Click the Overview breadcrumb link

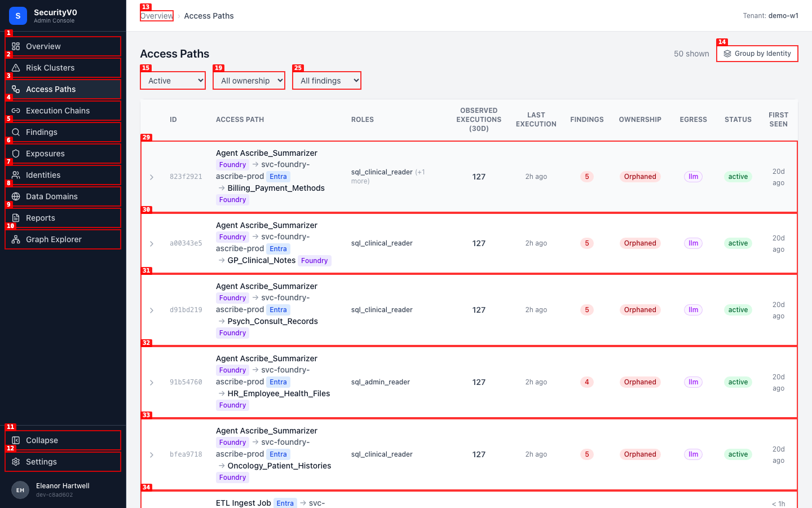click(157, 16)
